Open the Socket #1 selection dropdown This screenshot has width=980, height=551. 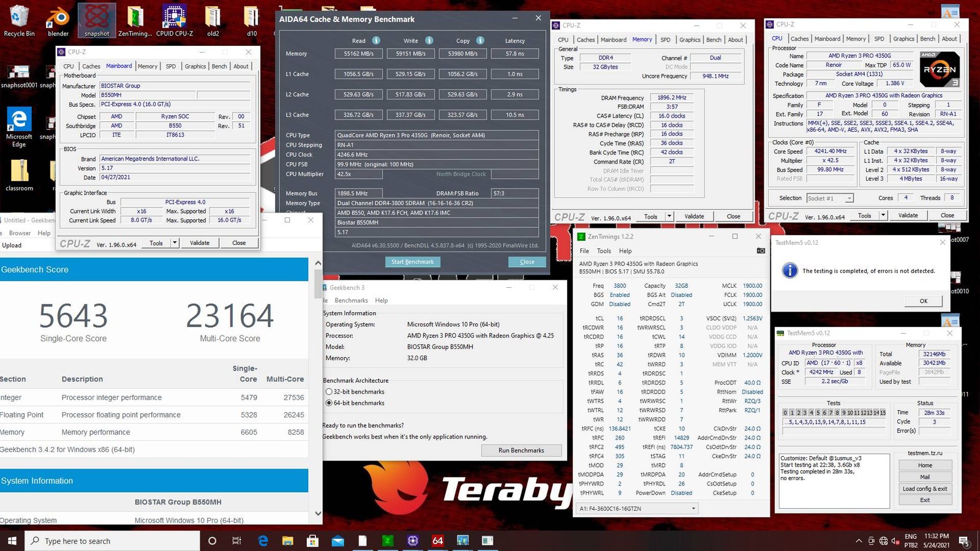point(849,198)
